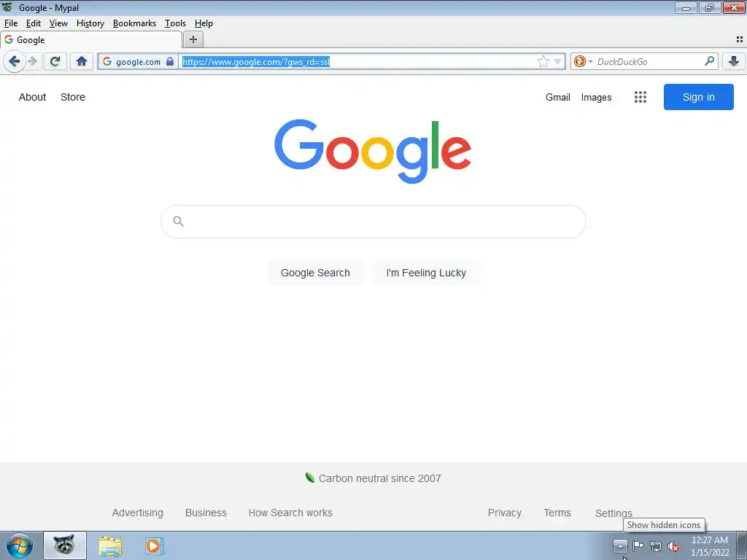
Task: Launch Windows Media Player from taskbar
Action: click(155, 545)
